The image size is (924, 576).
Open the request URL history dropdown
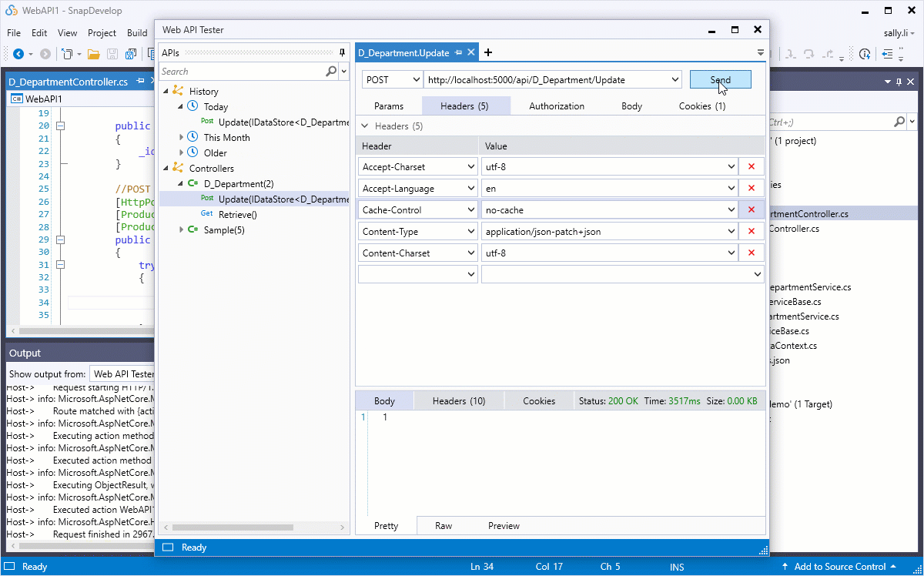(x=675, y=79)
